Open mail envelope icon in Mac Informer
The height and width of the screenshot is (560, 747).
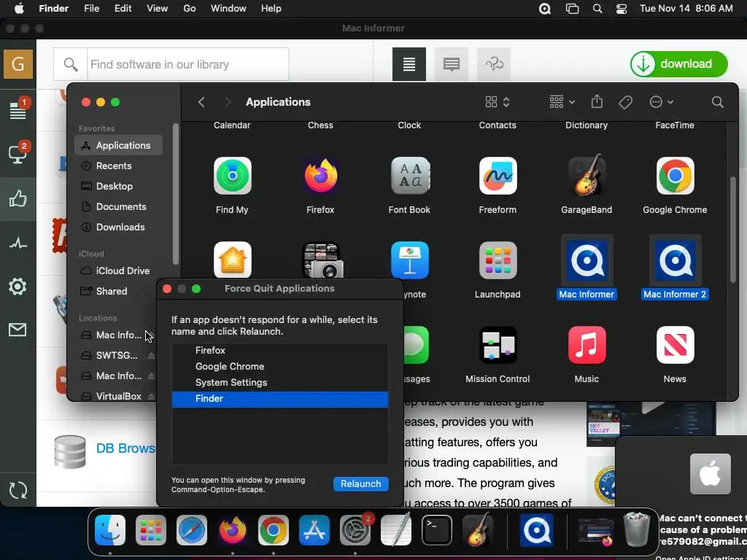[18, 330]
